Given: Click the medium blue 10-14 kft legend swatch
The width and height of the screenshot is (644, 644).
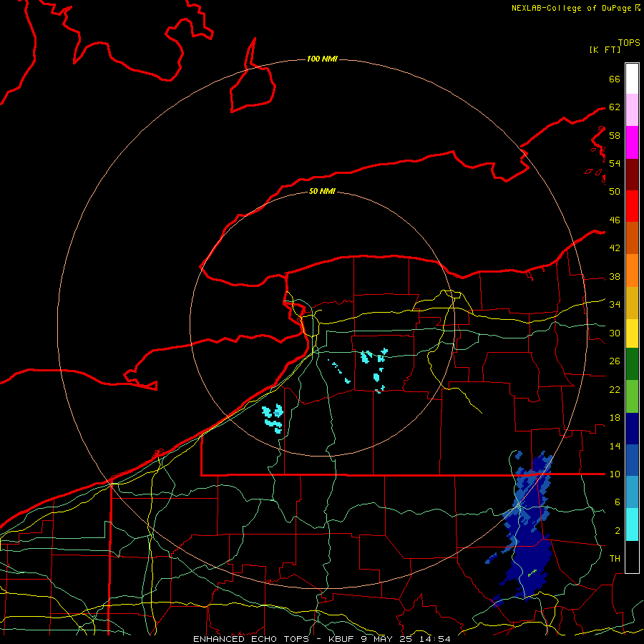Looking at the screenshot, I should click(x=632, y=460).
